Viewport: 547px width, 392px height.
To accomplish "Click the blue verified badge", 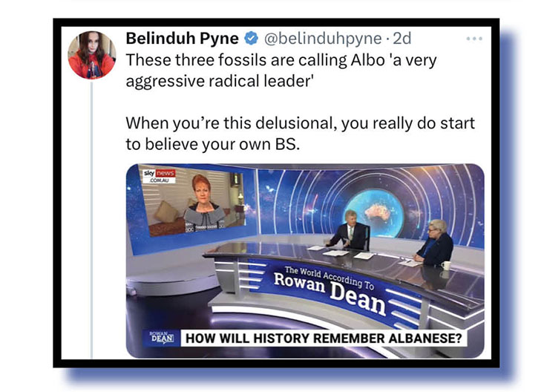I will coord(251,39).
